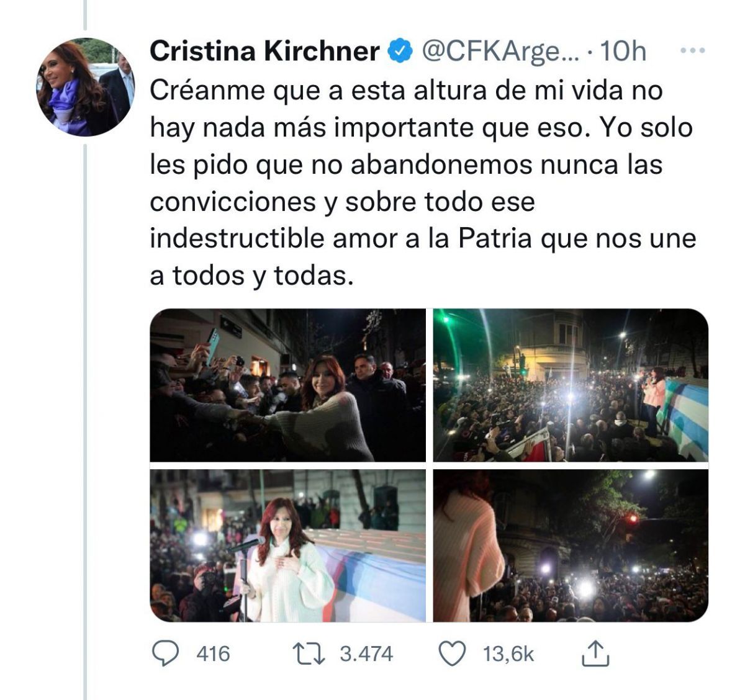This screenshot has width=745, height=700.
Task: Click the 'a todos y todas.' last line
Action: click(251, 276)
